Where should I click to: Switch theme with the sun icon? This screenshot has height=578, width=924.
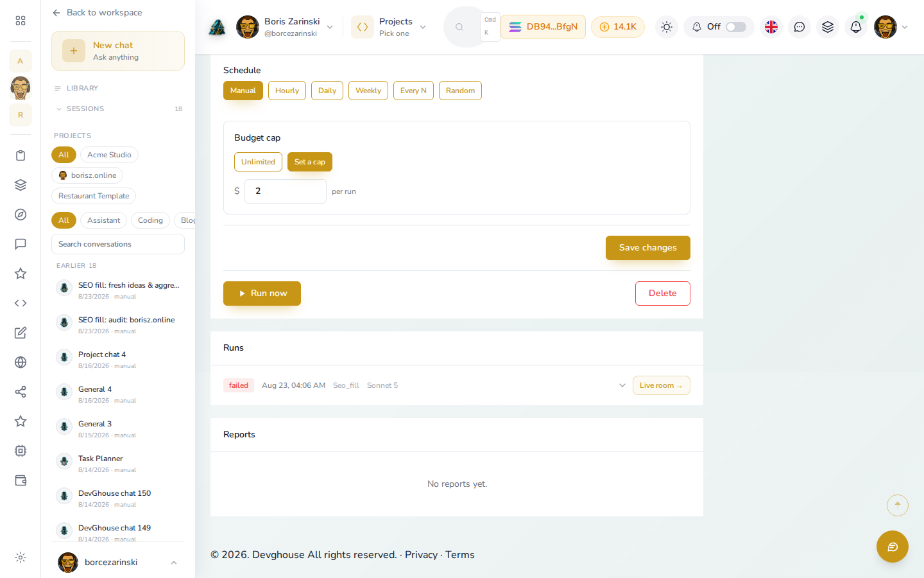667,27
